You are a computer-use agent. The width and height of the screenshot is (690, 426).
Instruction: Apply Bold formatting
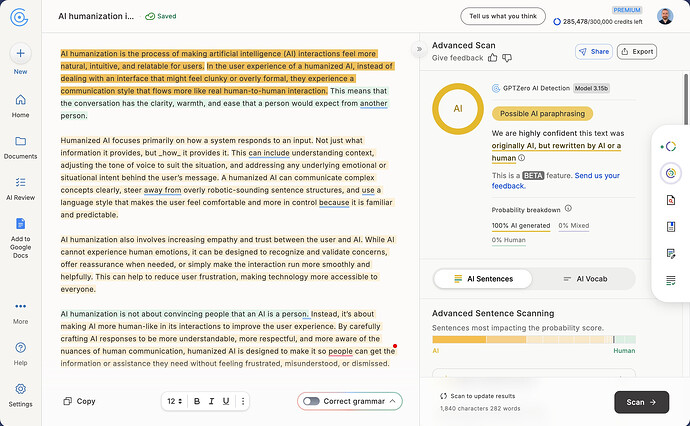pyautogui.click(x=197, y=401)
